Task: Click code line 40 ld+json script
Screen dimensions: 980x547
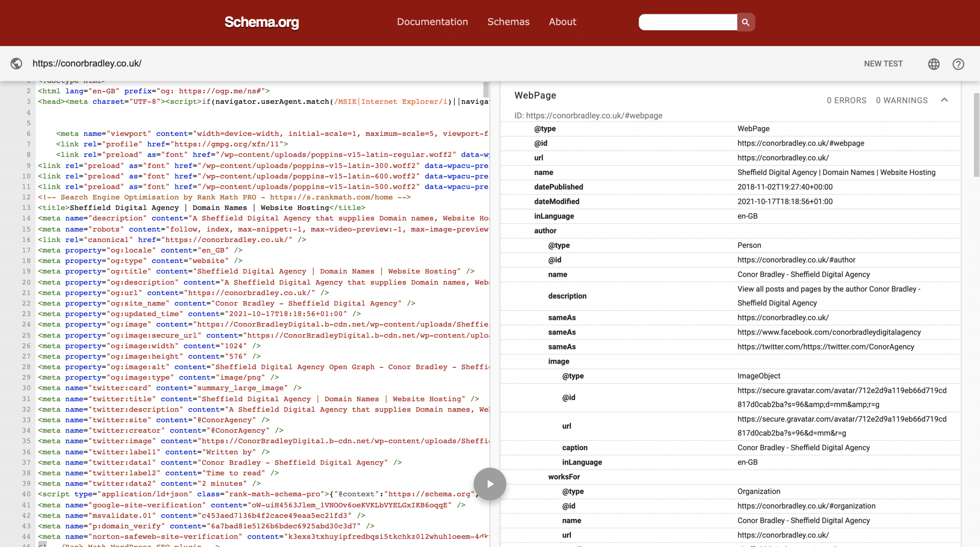Action: tap(258, 494)
